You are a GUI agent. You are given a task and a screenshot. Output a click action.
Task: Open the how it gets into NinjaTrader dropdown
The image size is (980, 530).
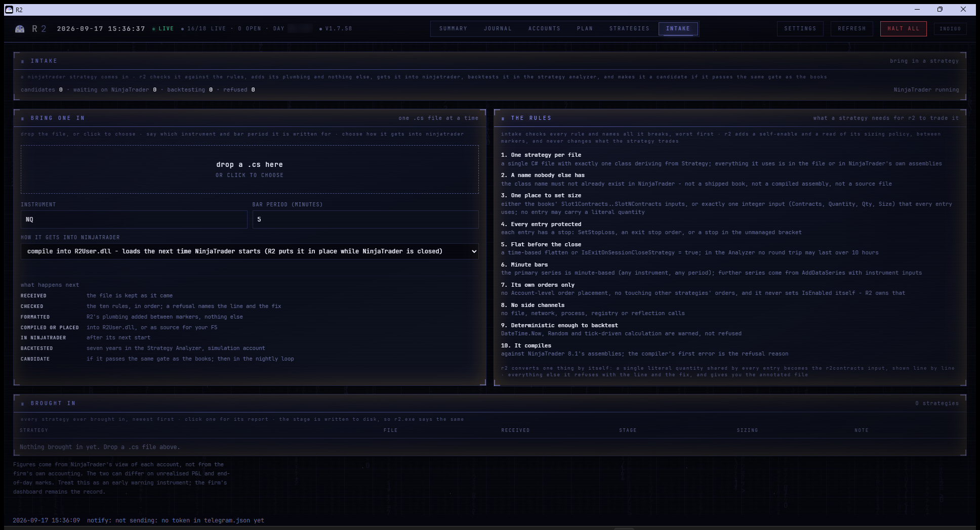click(x=250, y=251)
